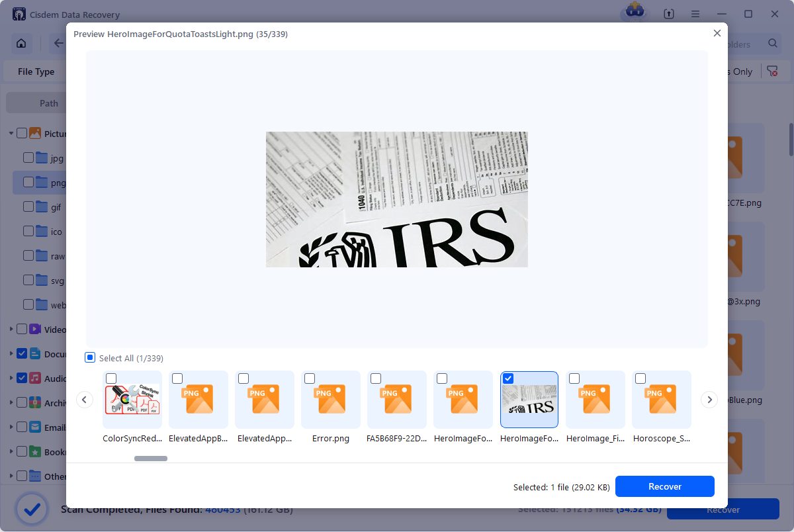Select the Path tab
Screen dimensions: 794x532
pyautogui.click(x=48, y=103)
